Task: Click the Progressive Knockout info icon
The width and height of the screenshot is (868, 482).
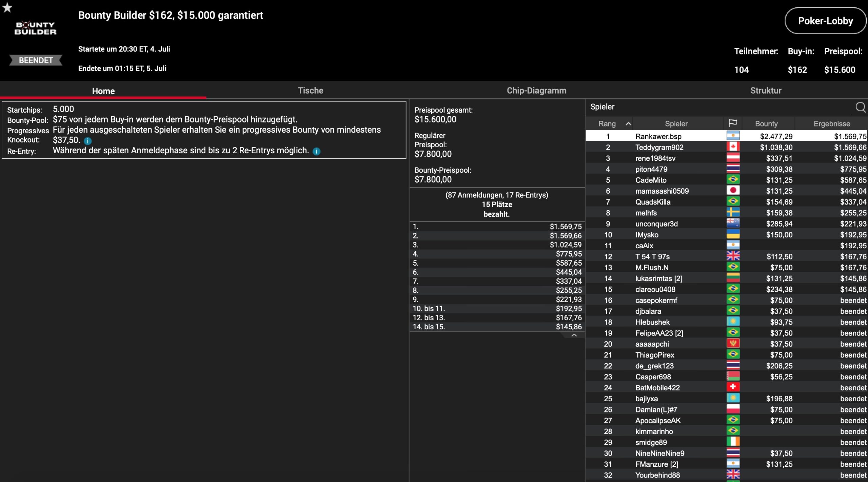Action: [87, 141]
